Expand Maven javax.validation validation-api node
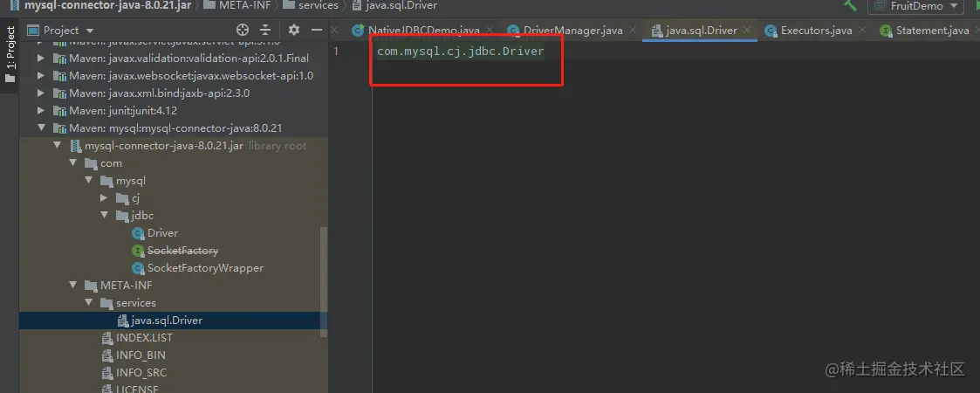Screen dimensions: 980x393 (41, 59)
